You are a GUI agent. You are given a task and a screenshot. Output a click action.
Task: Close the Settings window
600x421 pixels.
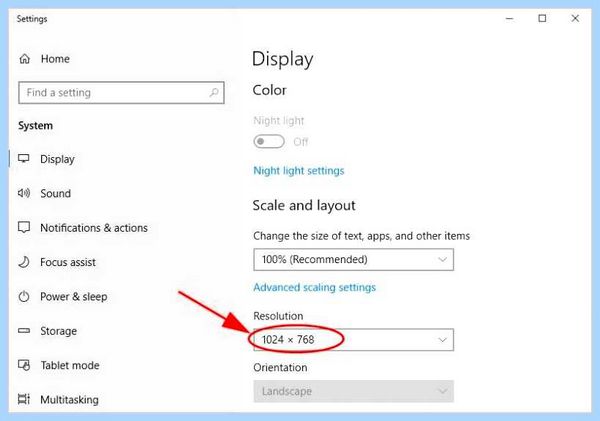(x=575, y=18)
